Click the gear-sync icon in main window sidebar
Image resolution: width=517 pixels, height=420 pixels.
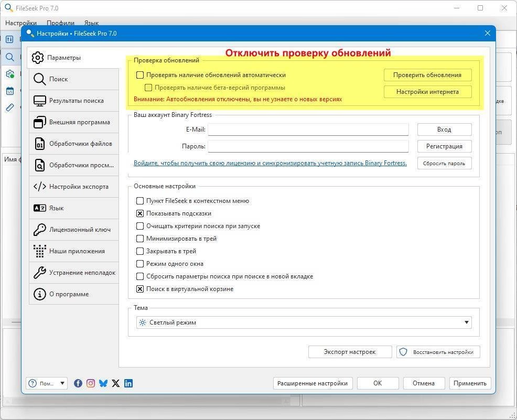point(10,74)
